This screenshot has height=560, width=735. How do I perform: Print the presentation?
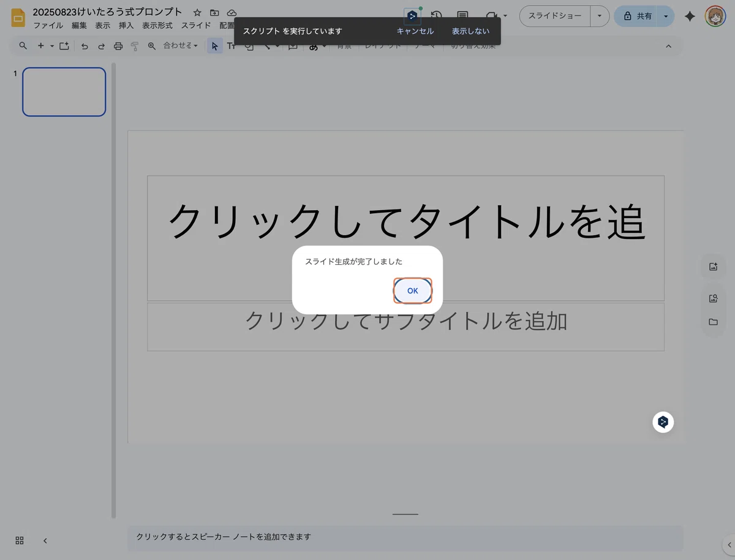[x=118, y=46]
